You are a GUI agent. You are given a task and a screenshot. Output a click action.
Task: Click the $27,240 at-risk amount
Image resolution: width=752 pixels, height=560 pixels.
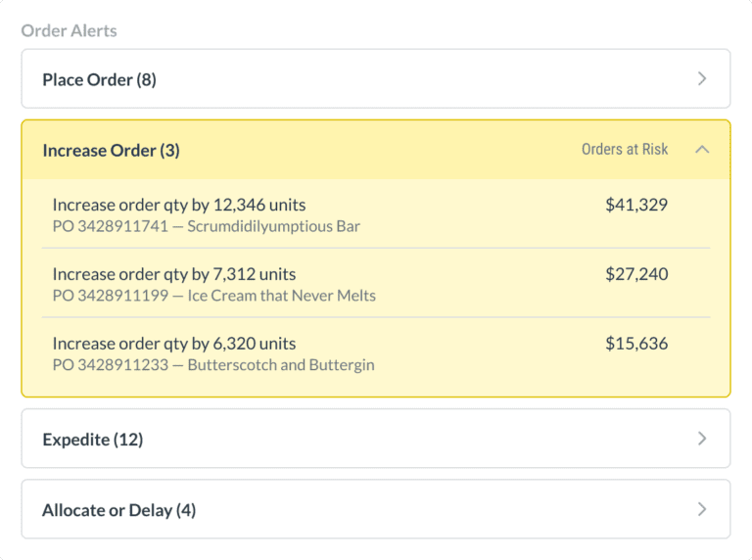point(636,274)
